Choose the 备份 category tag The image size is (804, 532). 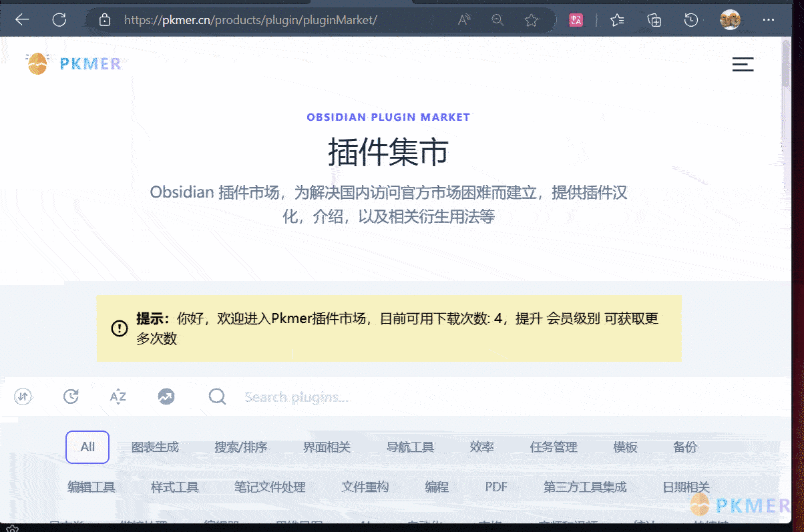coord(684,447)
